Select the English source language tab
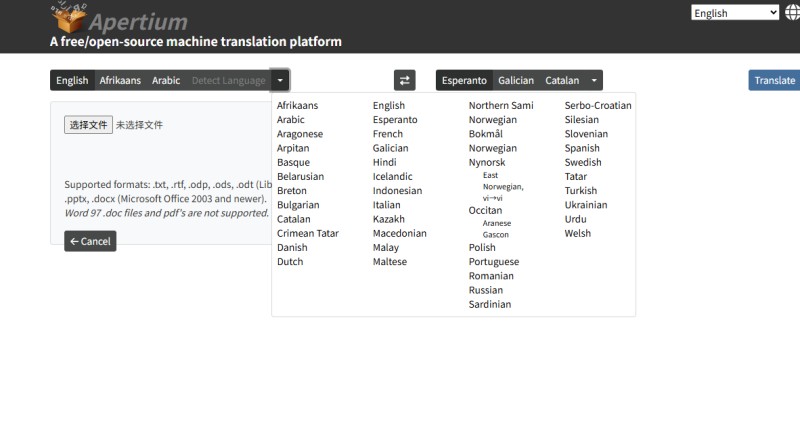This screenshot has height=447, width=800. 72,80
